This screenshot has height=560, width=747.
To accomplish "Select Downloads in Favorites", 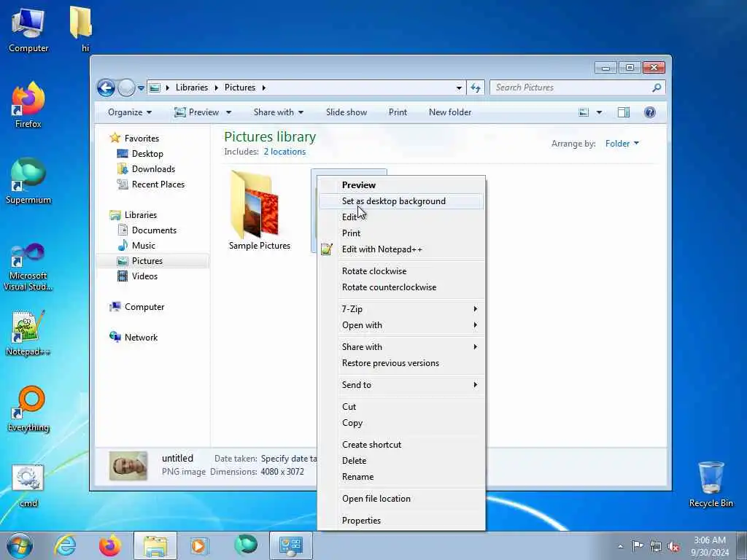I will (x=147, y=169).
